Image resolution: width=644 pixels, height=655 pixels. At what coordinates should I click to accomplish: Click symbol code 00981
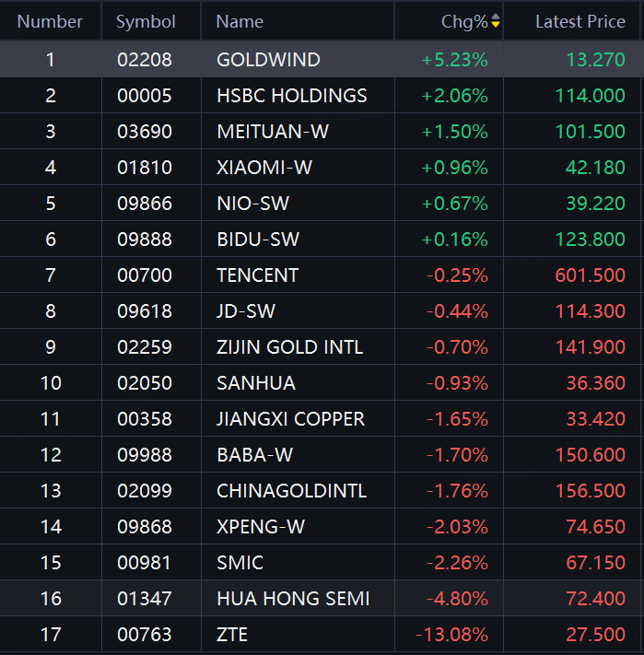(x=145, y=563)
